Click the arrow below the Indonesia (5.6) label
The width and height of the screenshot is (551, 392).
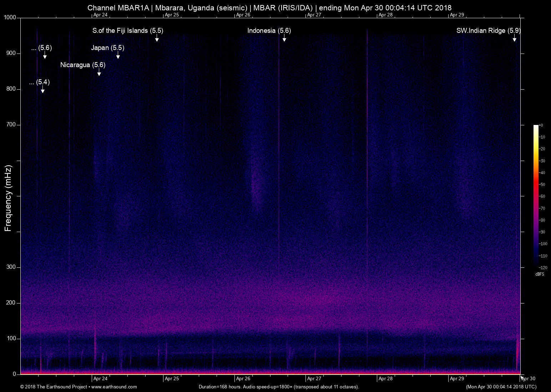click(x=284, y=38)
